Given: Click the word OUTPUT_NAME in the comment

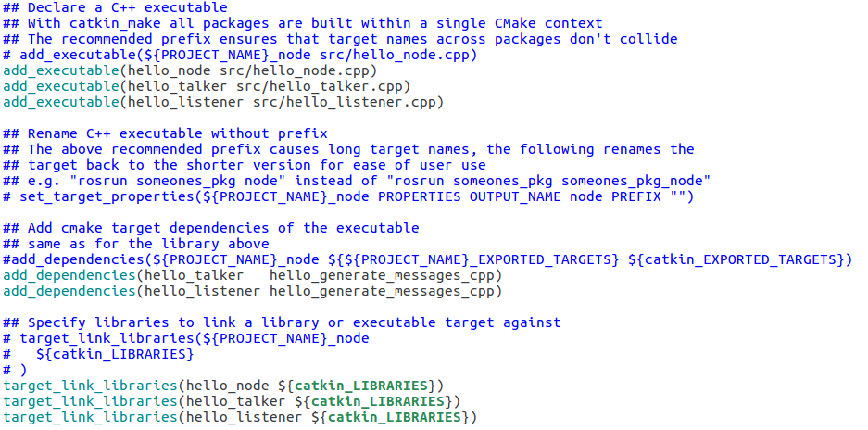Looking at the screenshot, I should tap(516, 196).
